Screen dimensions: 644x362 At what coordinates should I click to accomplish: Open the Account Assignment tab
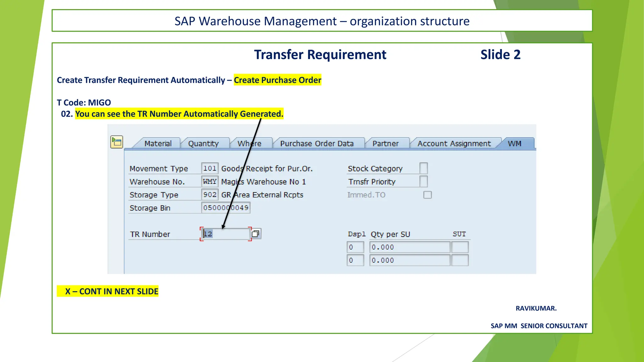tap(454, 144)
